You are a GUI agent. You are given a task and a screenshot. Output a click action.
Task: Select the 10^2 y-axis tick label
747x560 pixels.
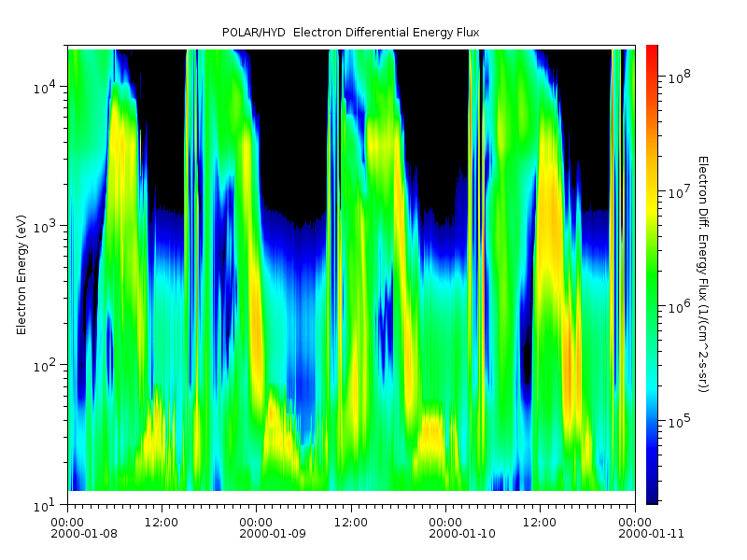pyautogui.click(x=47, y=365)
